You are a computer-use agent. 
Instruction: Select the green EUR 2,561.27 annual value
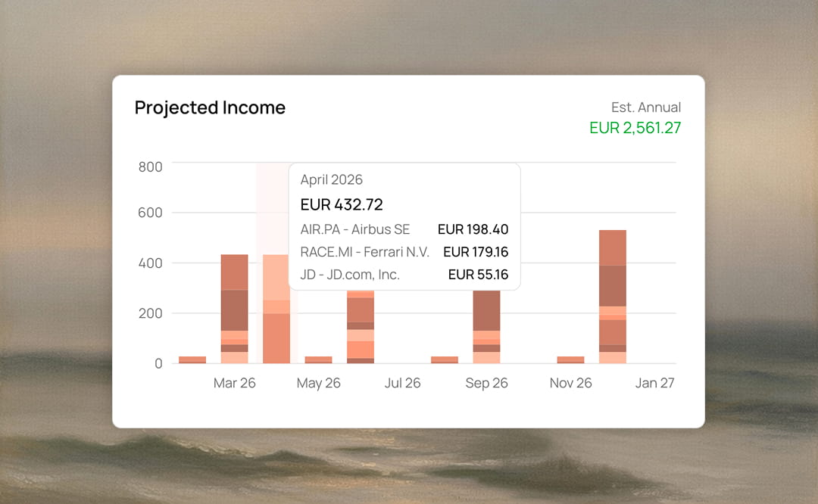coord(634,128)
